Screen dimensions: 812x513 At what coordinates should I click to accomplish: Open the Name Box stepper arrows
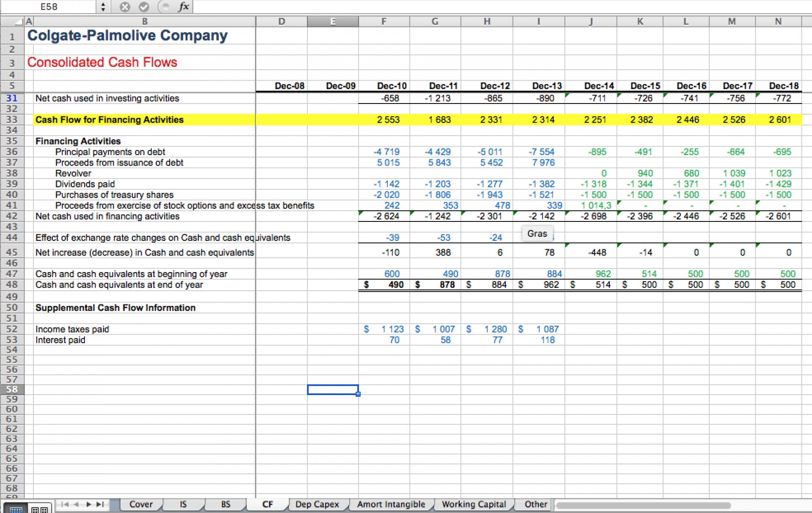click(103, 7)
